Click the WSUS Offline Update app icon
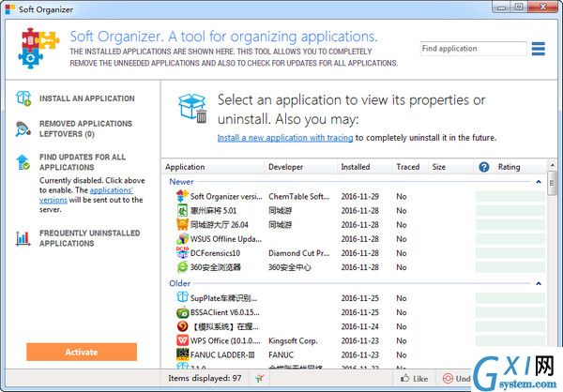This screenshot has width=563, height=392. pyautogui.click(x=182, y=239)
